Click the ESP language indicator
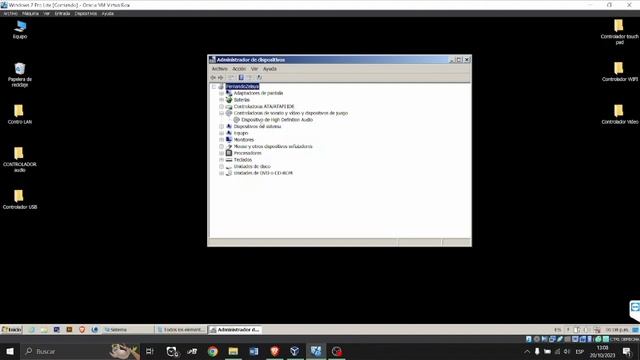Image resolution: width=640 pixels, height=360 pixels. tap(580, 351)
